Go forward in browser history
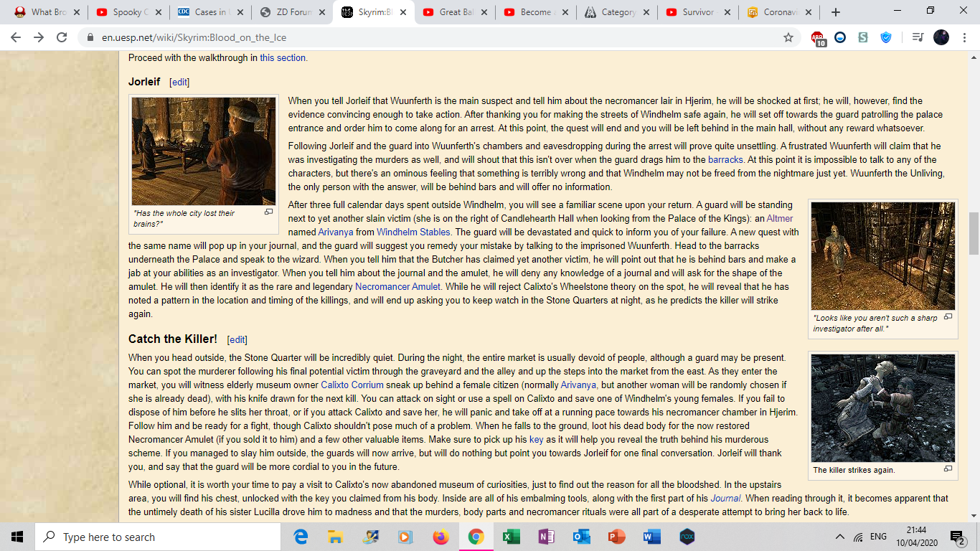The width and height of the screenshot is (980, 551). tap(39, 37)
